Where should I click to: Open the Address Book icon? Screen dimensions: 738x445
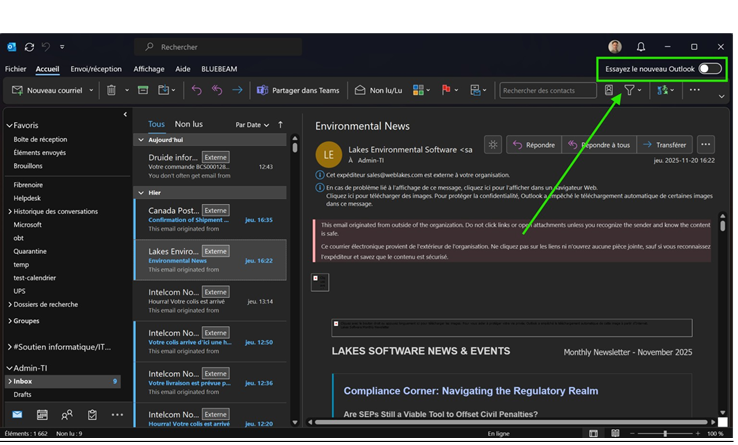click(609, 89)
